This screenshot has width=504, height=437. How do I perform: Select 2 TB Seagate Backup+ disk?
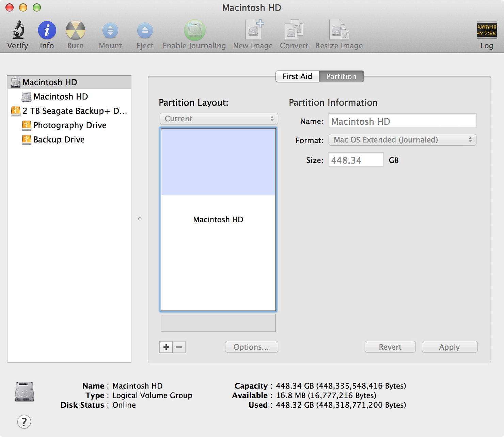[69, 111]
